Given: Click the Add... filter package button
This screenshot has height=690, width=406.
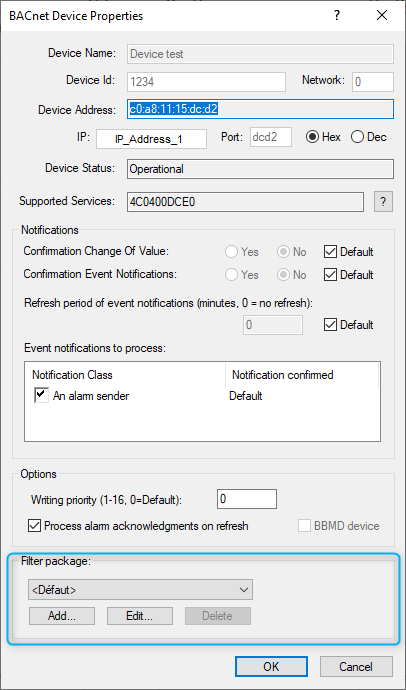Looking at the screenshot, I should [62, 616].
